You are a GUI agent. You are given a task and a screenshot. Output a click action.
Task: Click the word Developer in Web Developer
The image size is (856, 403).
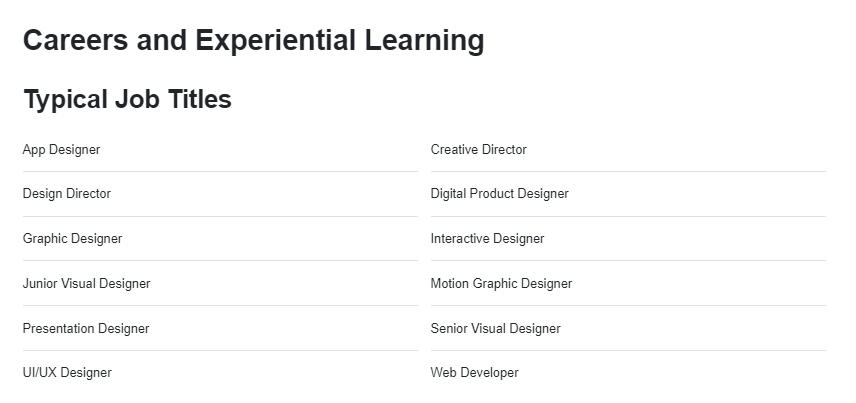[x=489, y=372]
